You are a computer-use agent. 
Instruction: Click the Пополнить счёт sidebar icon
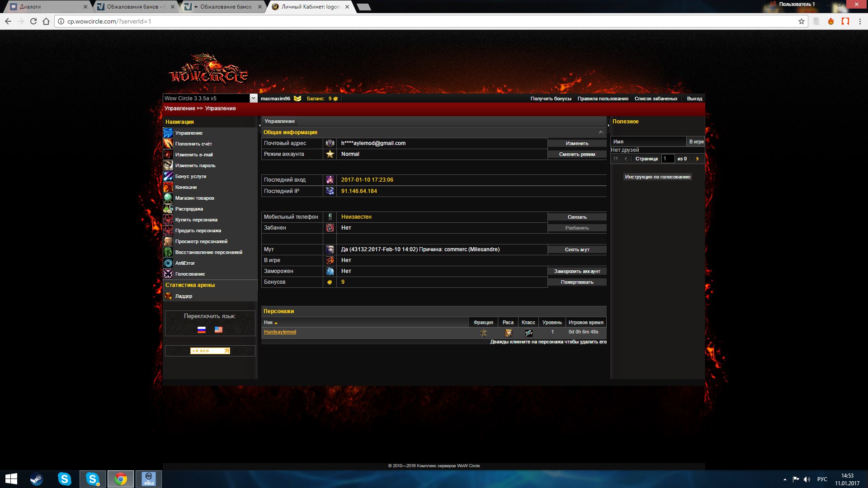point(168,144)
